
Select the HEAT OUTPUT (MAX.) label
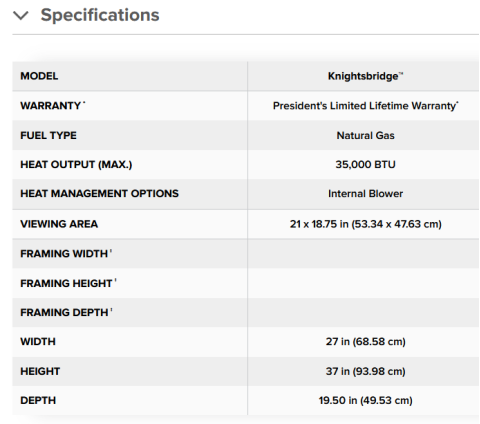[x=76, y=165]
